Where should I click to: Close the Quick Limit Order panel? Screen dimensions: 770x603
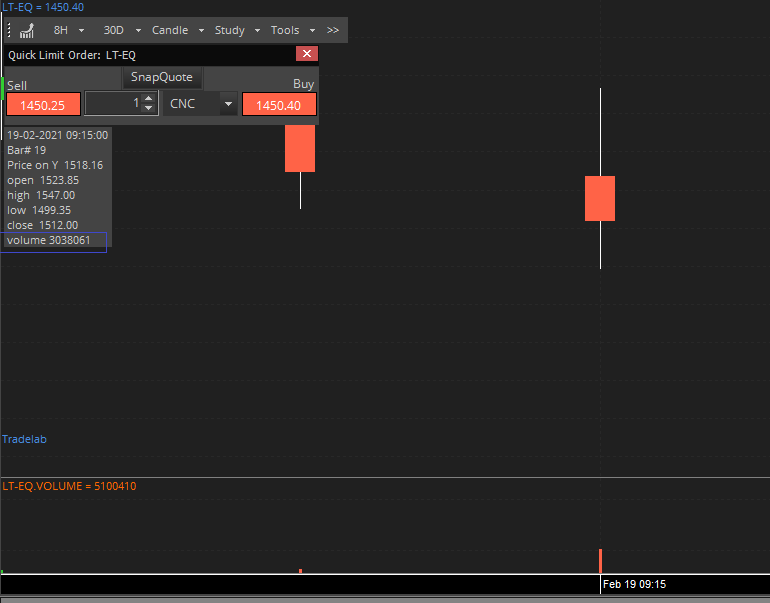[307, 54]
